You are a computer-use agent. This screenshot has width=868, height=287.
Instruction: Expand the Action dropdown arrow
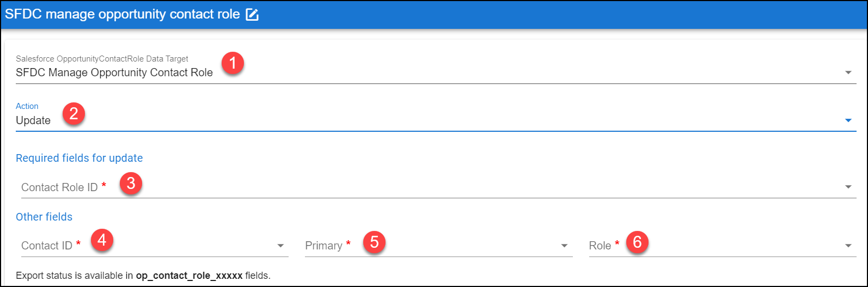point(848,120)
